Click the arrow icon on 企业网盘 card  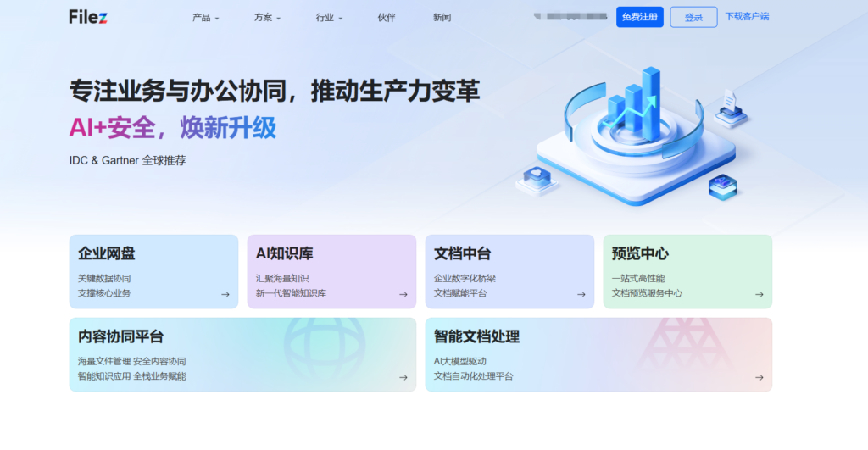[225, 294]
